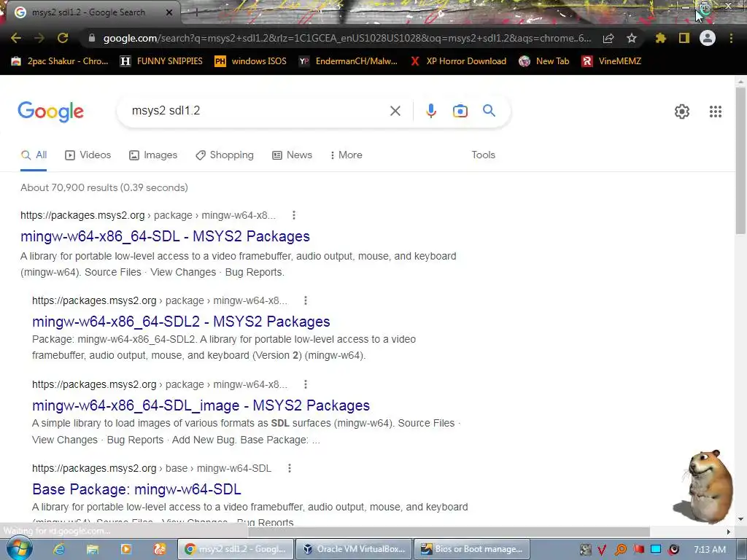Open the Chrome extensions puzzle icon
747x560 pixels.
(660, 38)
